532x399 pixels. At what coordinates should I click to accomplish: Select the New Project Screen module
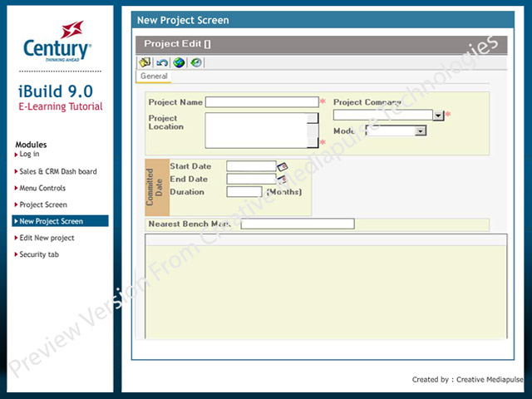click(x=52, y=221)
